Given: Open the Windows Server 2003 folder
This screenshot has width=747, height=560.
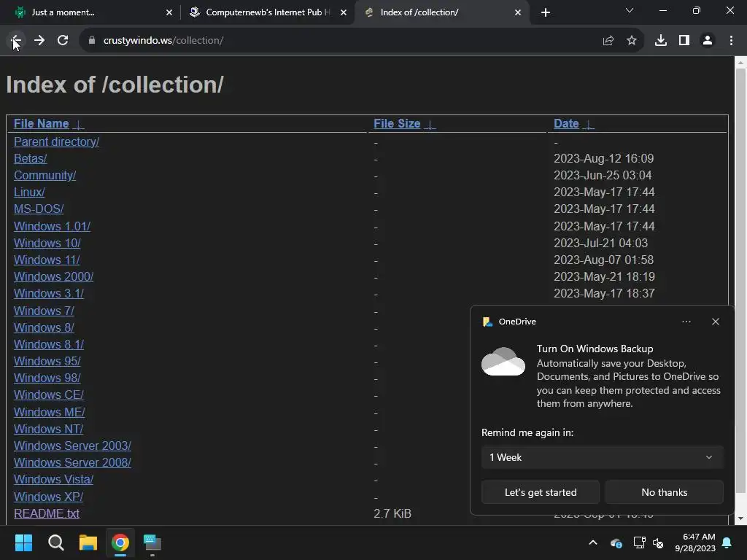Looking at the screenshot, I should [72, 446].
